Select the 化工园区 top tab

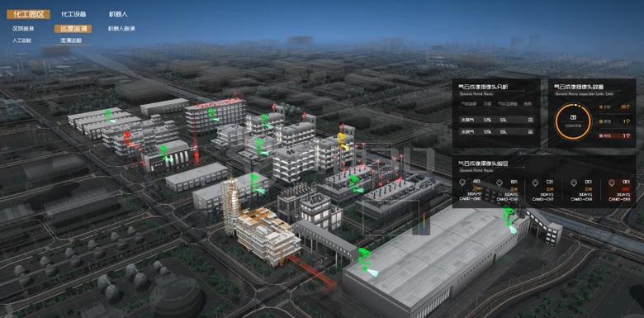pos(28,14)
